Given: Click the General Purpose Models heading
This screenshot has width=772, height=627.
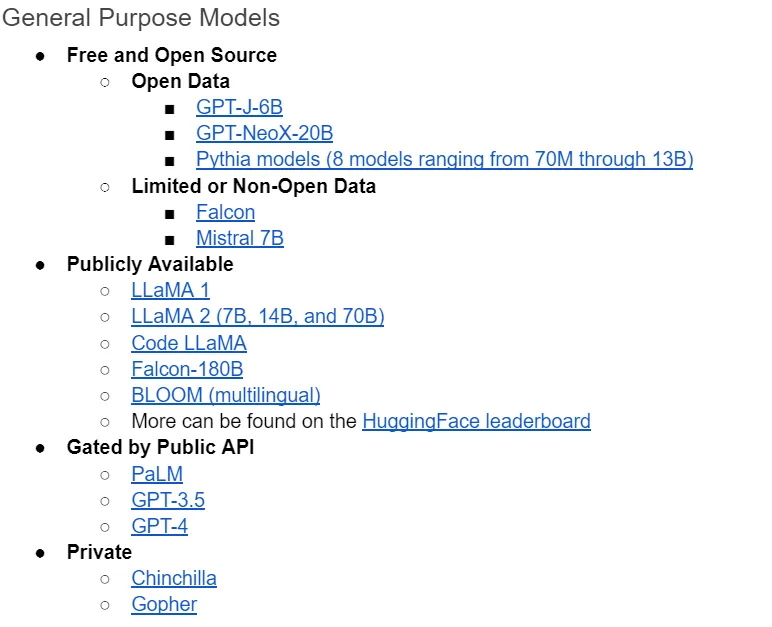Looking at the screenshot, I should [x=141, y=18].
